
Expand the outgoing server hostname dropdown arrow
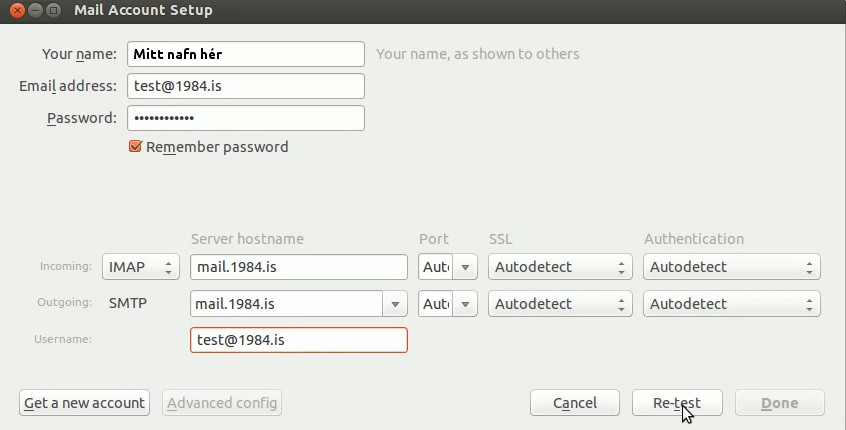pos(395,304)
